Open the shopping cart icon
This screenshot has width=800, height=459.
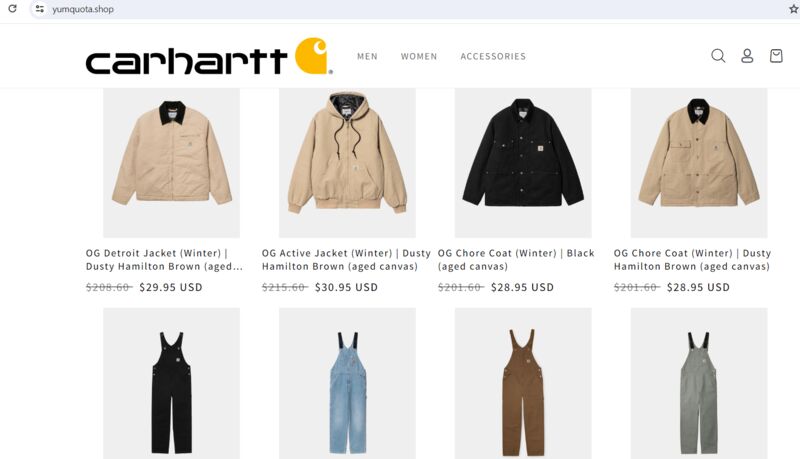click(x=776, y=56)
